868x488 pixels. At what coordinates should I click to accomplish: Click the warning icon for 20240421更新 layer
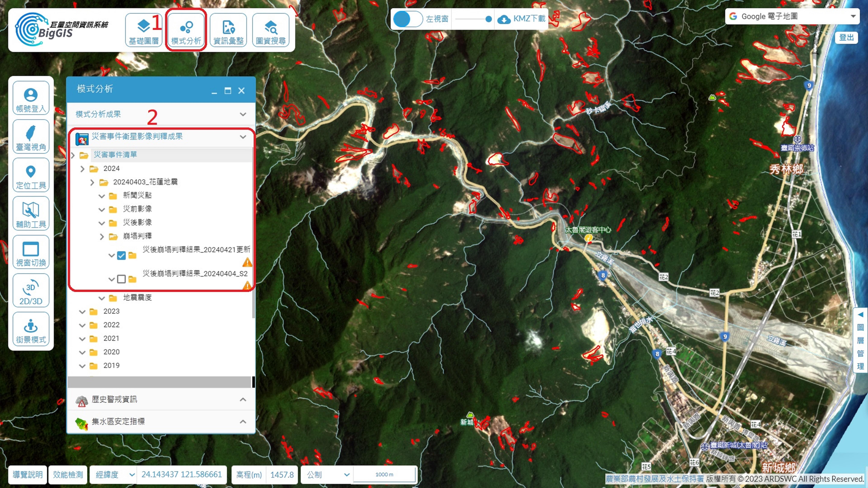tap(247, 262)
